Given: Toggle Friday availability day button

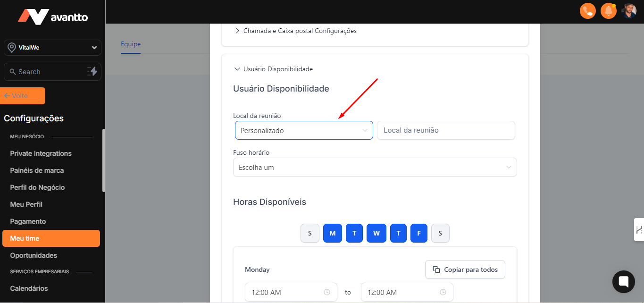Looking at the screenshot, I should pyautogui.click(x=418, y=233).
